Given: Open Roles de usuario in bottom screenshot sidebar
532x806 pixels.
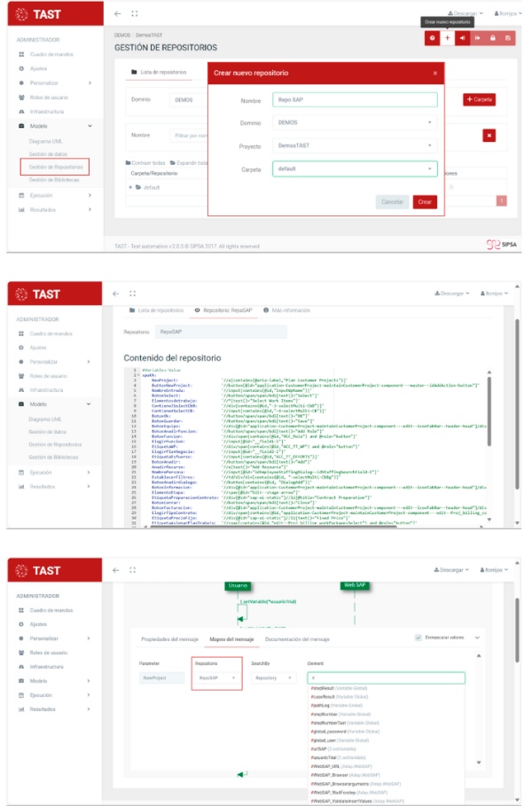Looking at the screenshot, I should (x=48, y=653).
